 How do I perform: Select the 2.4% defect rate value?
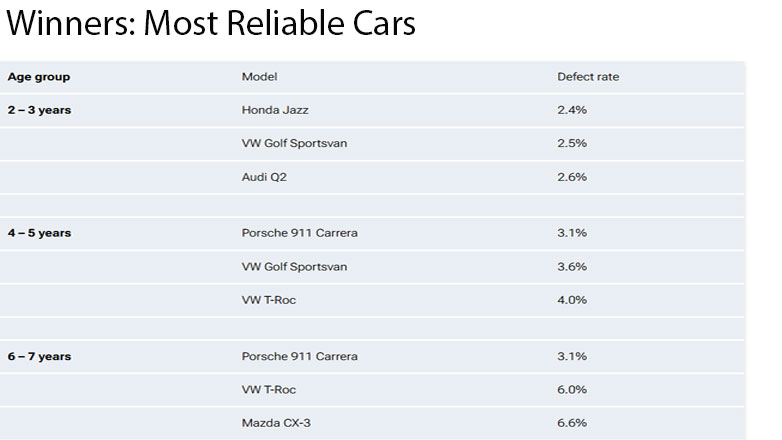(571, 110)
